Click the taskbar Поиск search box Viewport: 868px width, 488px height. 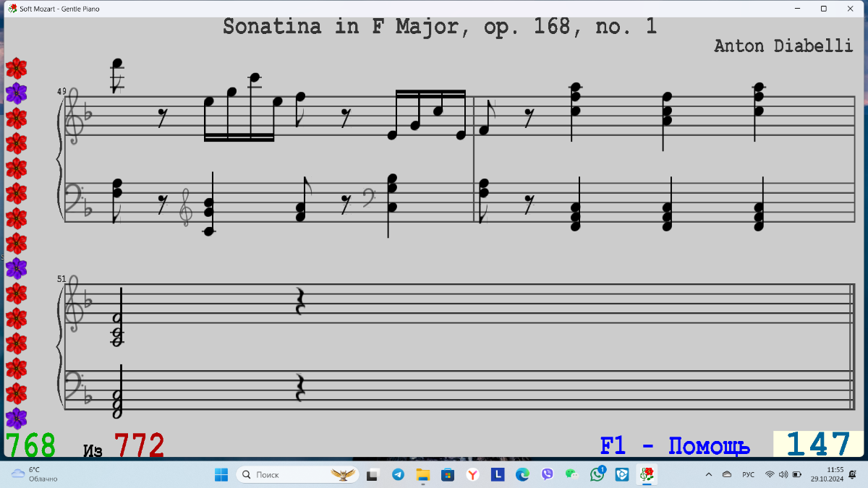pos(298,474)
